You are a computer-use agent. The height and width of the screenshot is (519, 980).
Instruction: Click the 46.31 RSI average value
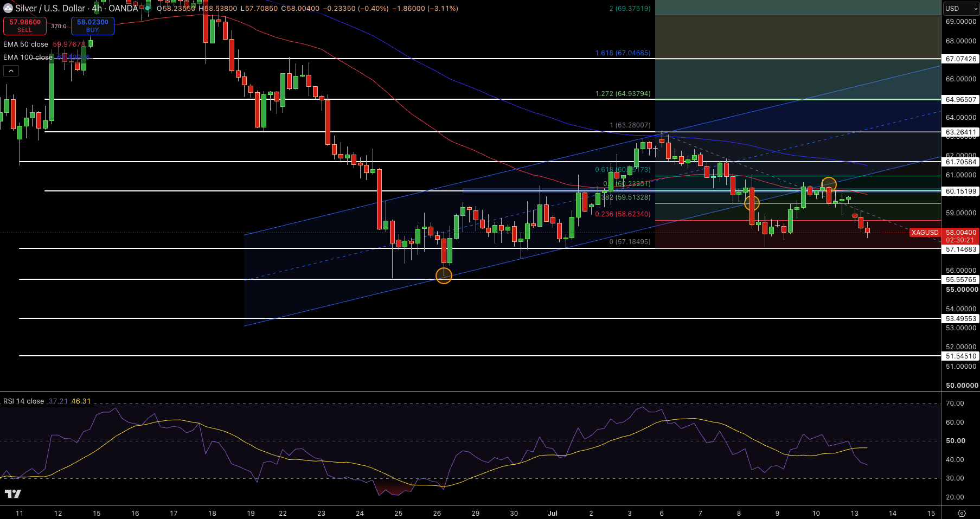tap(81, 401)
